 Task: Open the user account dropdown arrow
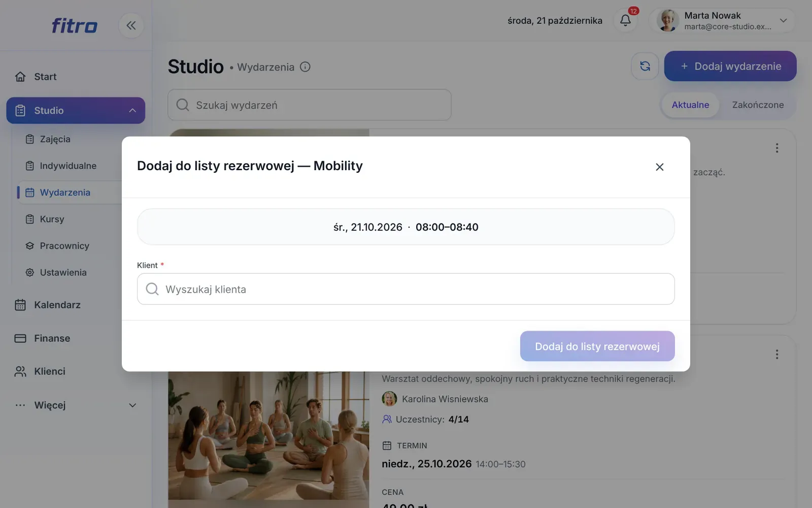tap(783, 21)
